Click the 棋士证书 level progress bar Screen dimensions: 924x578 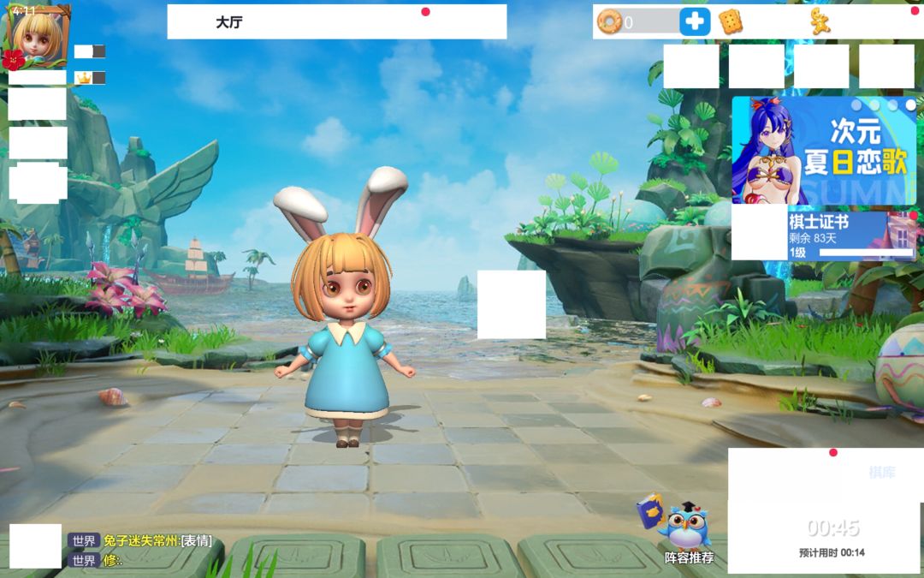pyautogui.click(x=866, y=253)
